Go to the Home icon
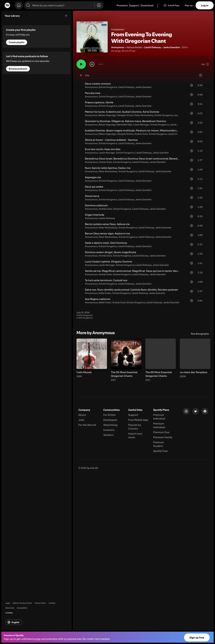 click(19, 5)
